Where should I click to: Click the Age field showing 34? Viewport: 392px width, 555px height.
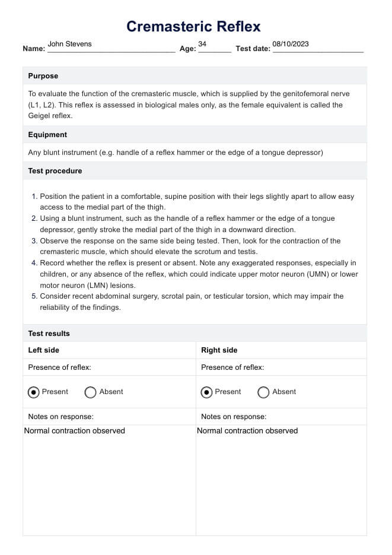point(214,47)
